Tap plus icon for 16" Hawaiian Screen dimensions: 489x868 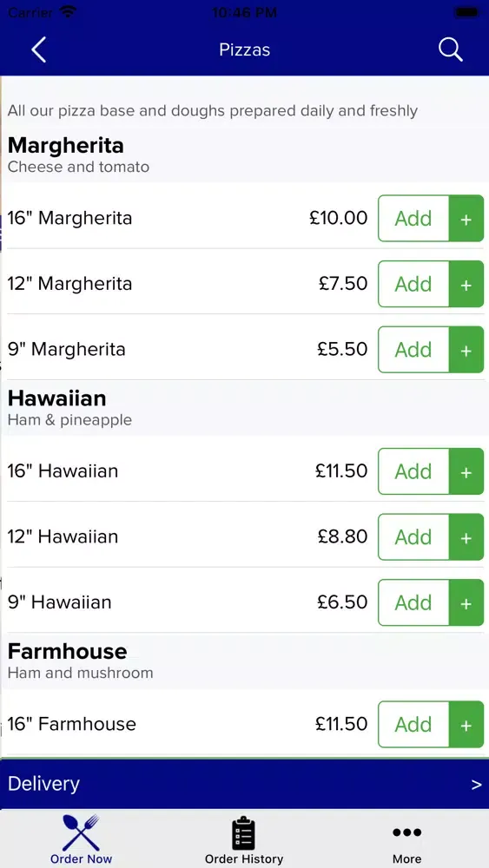pos(466,471)
